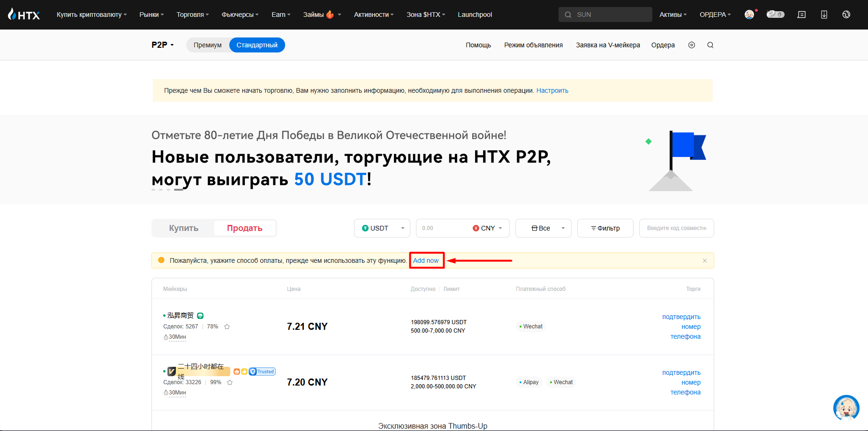Click the 50 USDT promo banner
868x431 pixels.
click(x=433, y=159)
